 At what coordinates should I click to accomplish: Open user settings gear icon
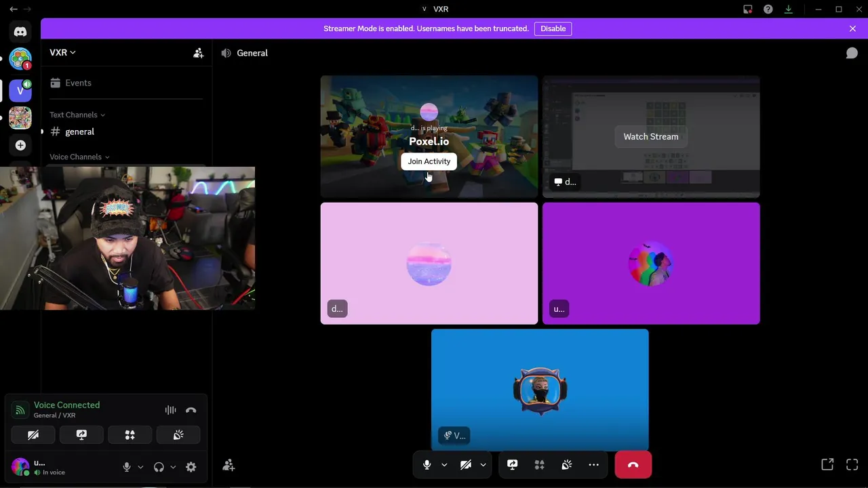191,467
